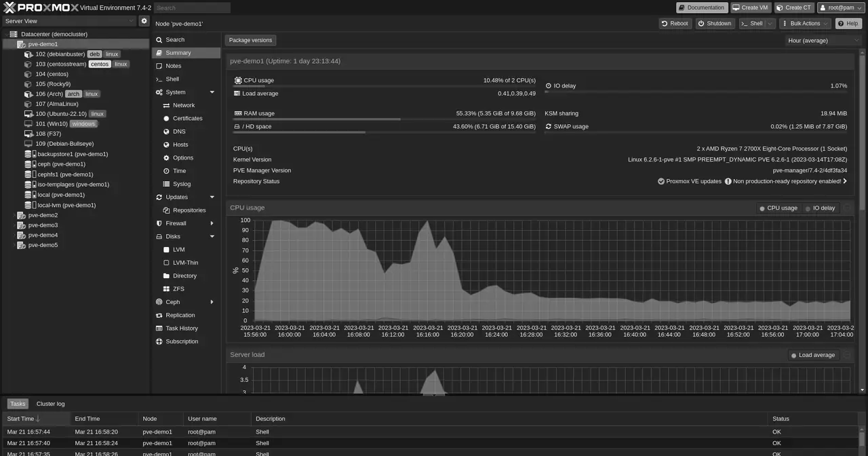Click the Search magnifier icon in node menu
This screenshot has width=868, height=456.
[159, 40]
